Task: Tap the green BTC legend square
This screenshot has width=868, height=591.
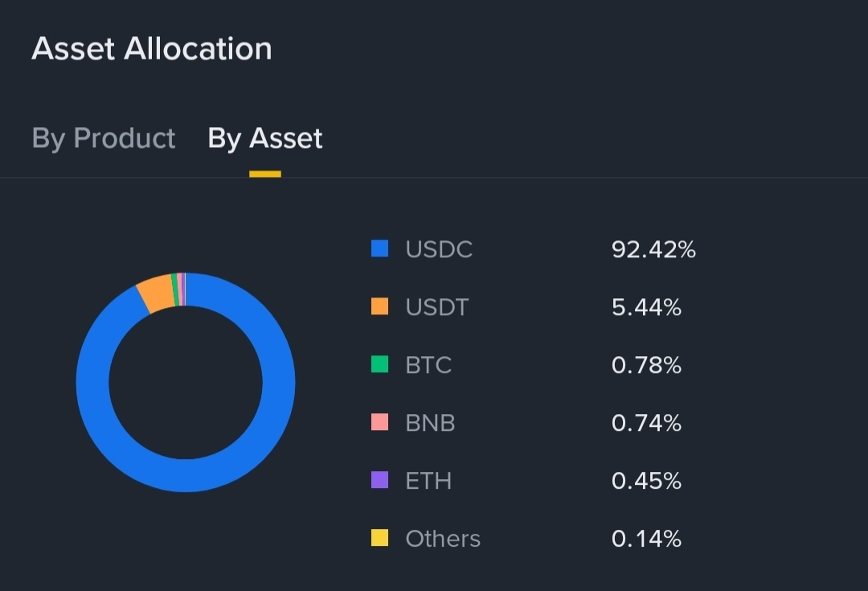Action: coord(379,364)
